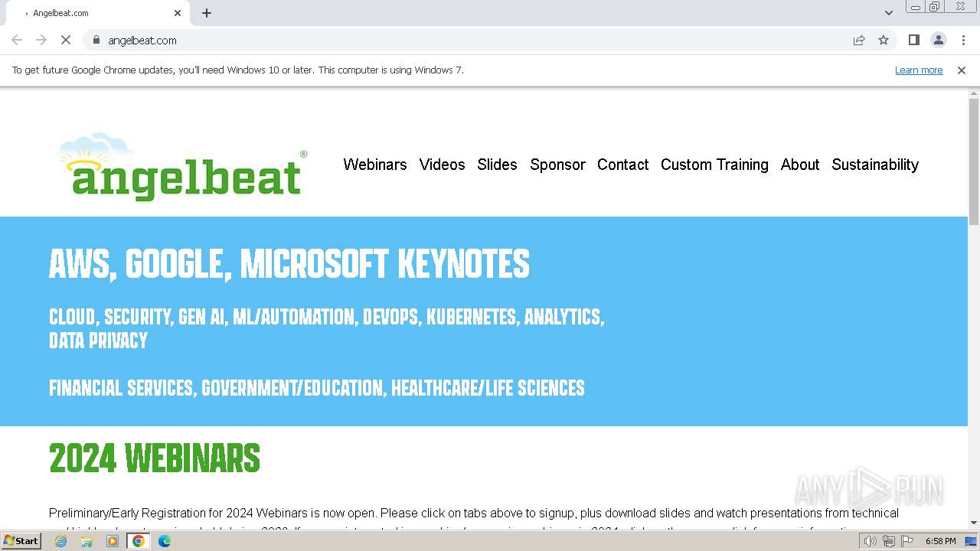Share this page icon in address bar
Screen dimensions: 980x551
pyautogui.click(x=859, y=40)
